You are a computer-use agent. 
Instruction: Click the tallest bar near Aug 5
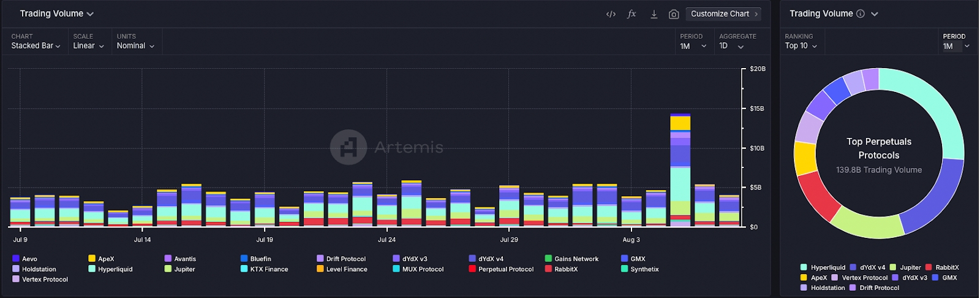coord(680,170)
